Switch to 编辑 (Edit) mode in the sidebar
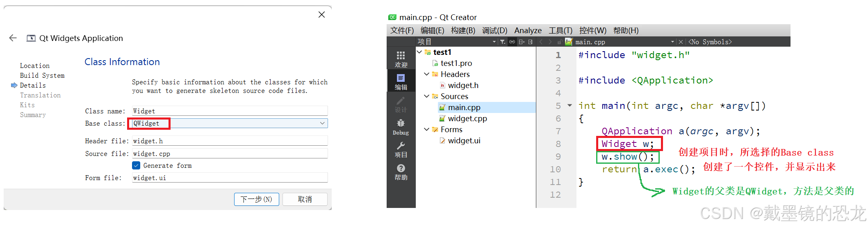868x228 pixels. tap(401, 81)
